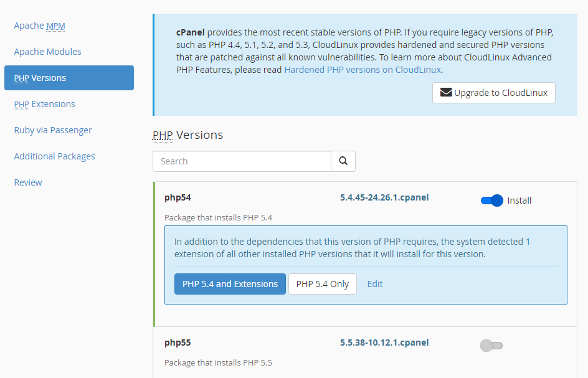The height and width of the screenshot is (378, 588).
Task: Select the PHP Versions sidebar item
Action: tap(69, 78)
